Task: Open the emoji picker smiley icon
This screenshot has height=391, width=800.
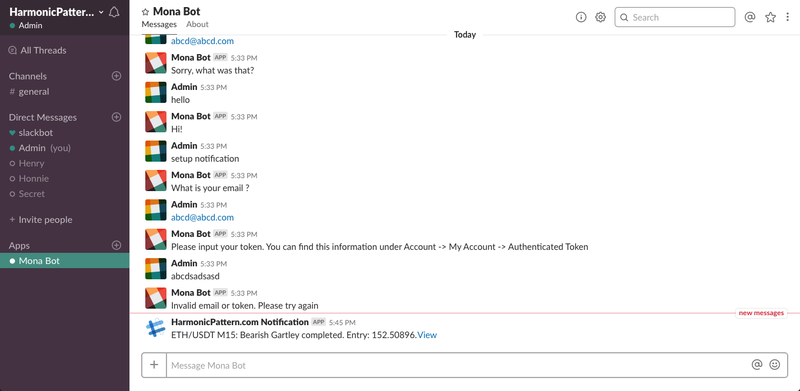Action: (774, 364)
